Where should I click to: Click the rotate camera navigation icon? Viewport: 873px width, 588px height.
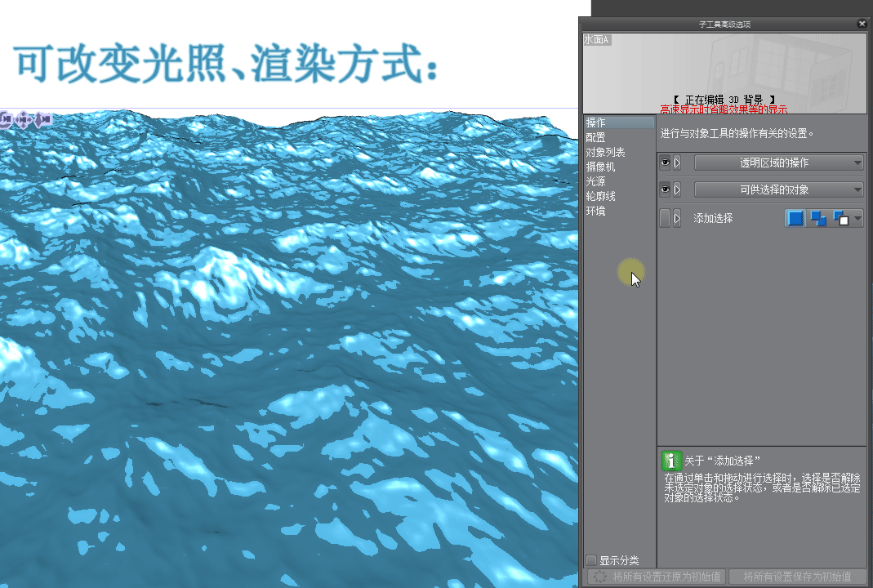[7, 118]
